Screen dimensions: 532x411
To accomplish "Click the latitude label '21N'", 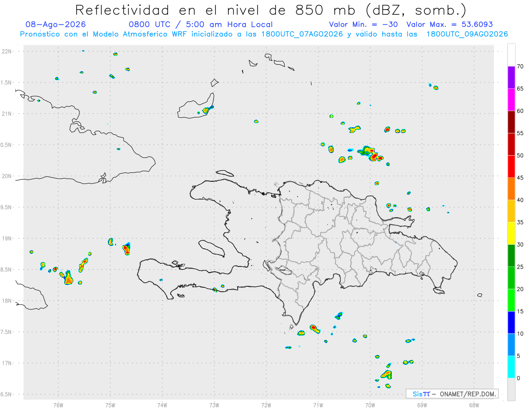I will tap(7, 114).
